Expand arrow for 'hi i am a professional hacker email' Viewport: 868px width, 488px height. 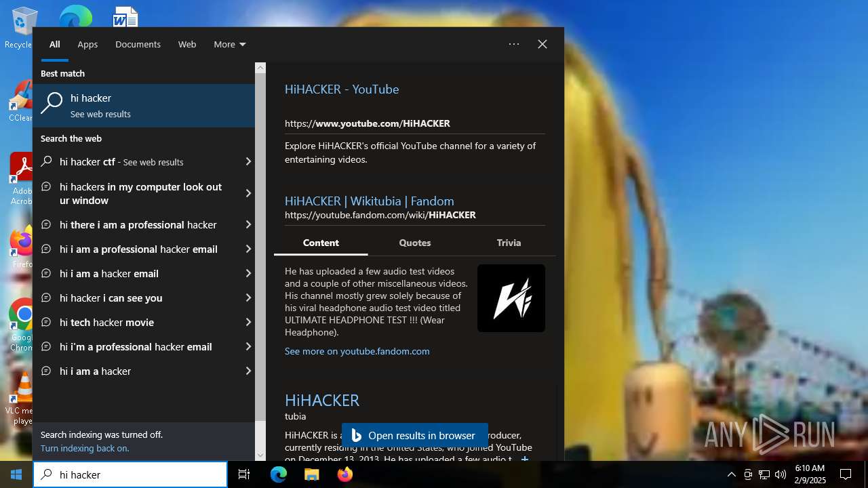tap(248, 249)
